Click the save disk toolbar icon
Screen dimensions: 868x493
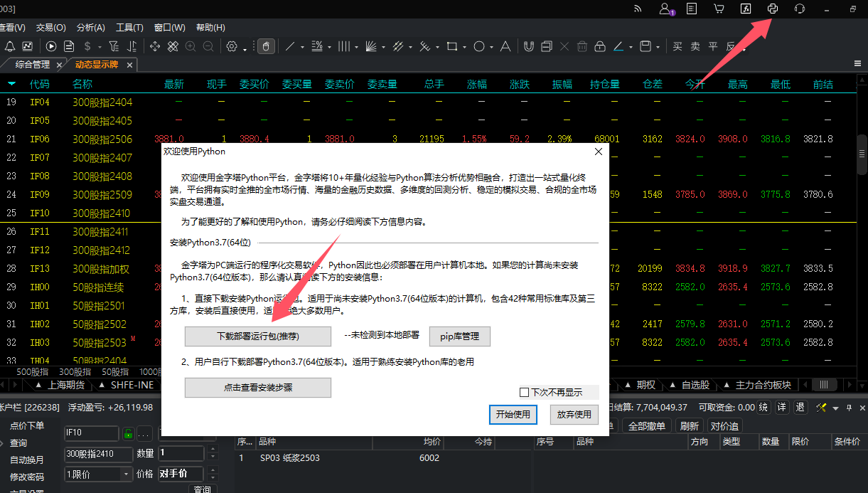[x=645, y=46]
